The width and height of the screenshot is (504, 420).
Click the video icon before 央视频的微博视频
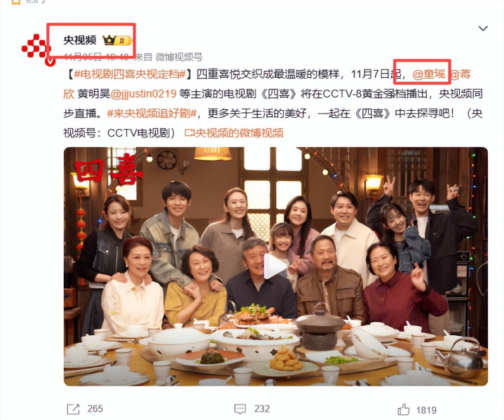[x=190, y=133]
